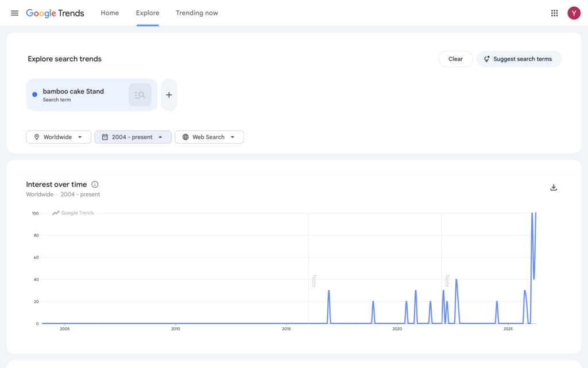
Task: Select the Explore tab
Action: [148, 13]
